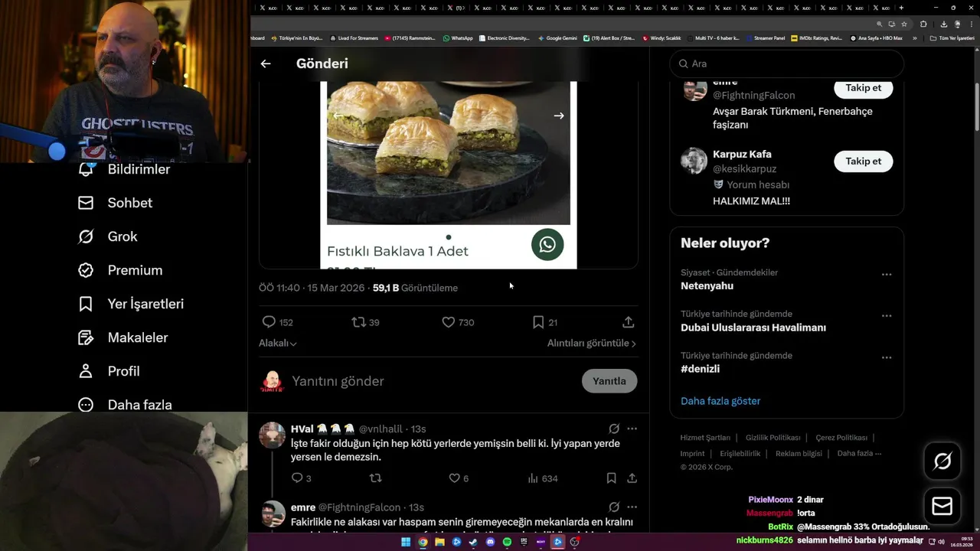The width and height of the screenshot is (980, 551).
Task: Like HVal's reply with 6 likes
Action: [454, 478]
